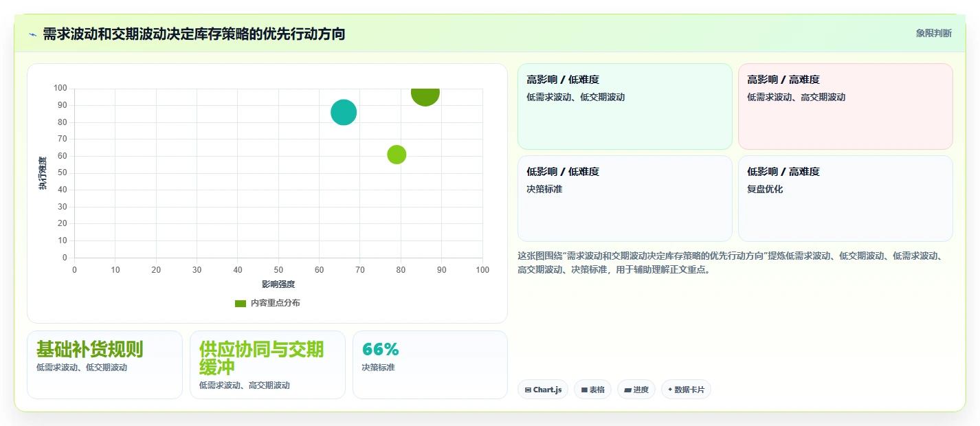This screenshot has width=980, height=426.
Task: Open the 低影响 / 低难度 quadrant card
Action: (x=625, y=199)
